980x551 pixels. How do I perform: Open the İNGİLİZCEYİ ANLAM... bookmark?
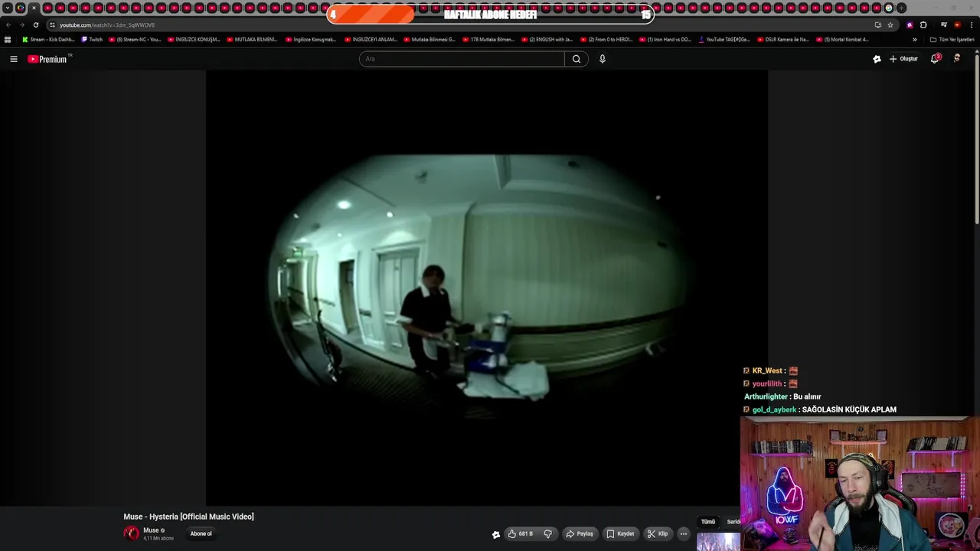[371, 39]
